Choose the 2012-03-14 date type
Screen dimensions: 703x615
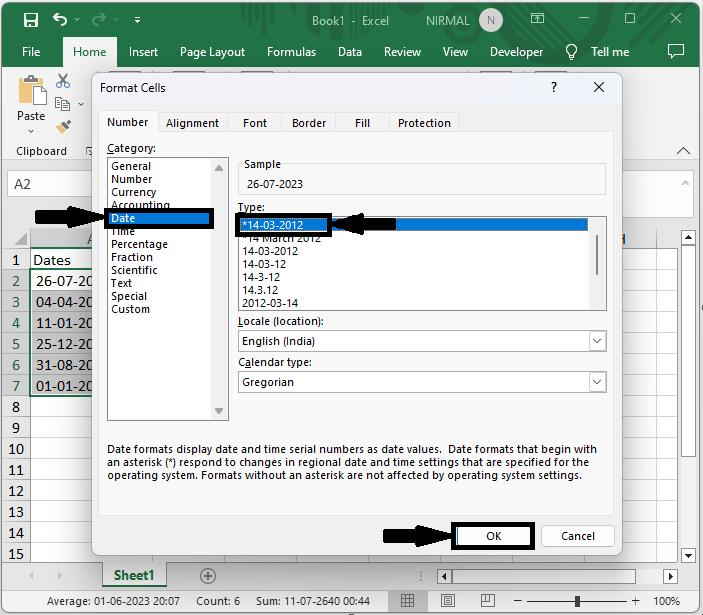(x=270, y=303)
